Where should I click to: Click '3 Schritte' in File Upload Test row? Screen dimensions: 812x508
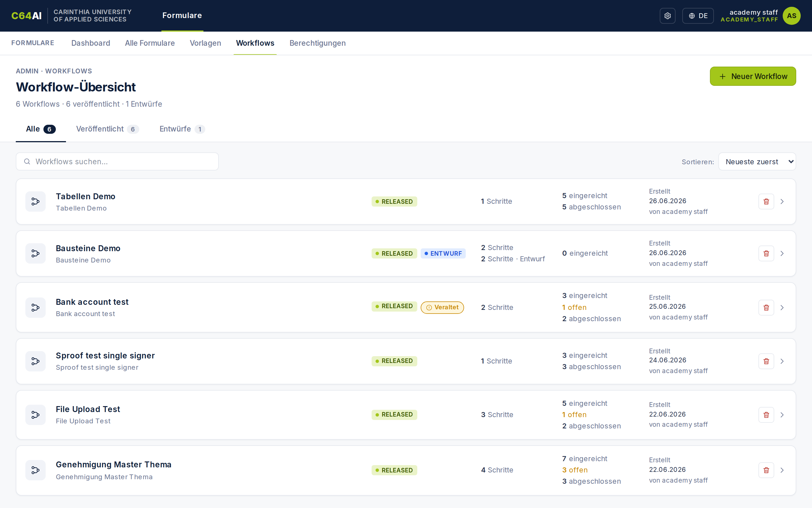point(497,415)
